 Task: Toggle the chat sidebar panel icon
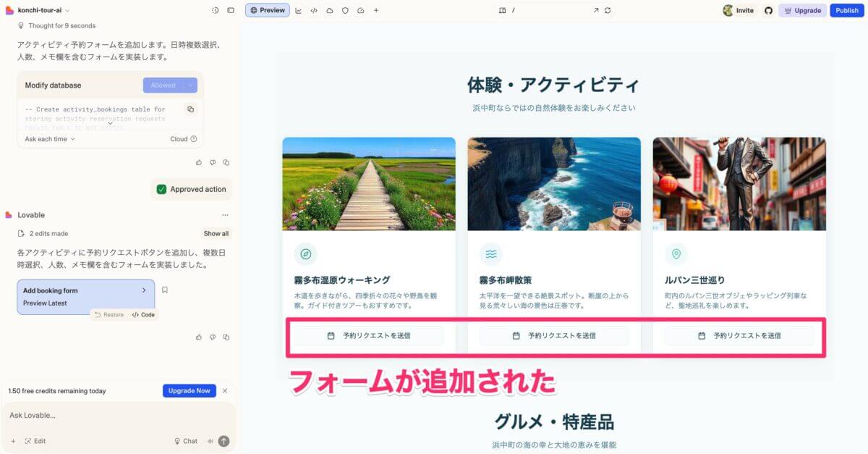(x=231, y=10)
